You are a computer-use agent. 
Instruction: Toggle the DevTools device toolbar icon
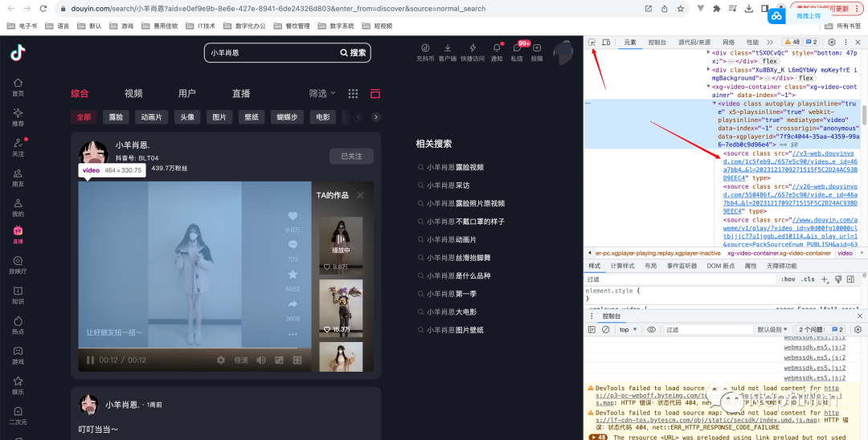click(x=606, y=42)
